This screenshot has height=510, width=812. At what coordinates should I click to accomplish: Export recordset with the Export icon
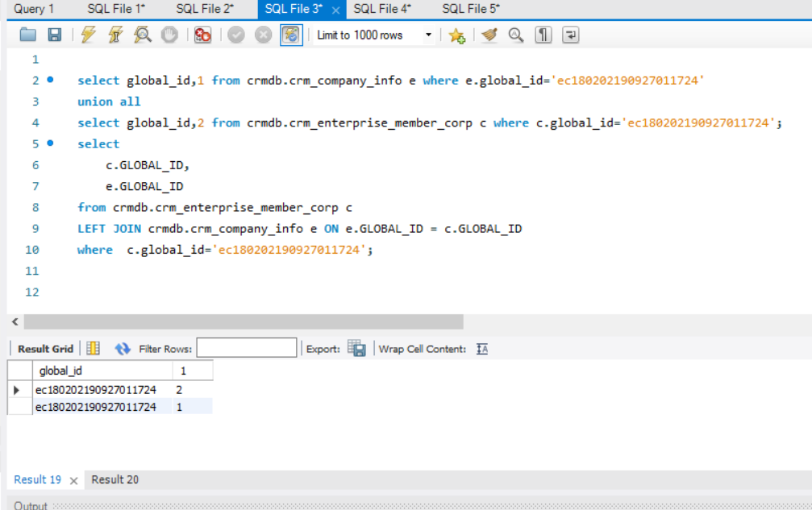[x=356, y=348]
